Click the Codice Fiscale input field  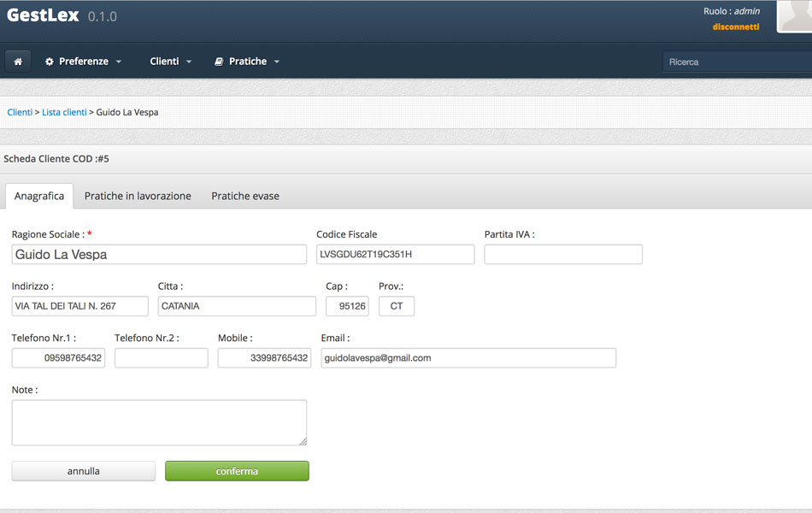(x=396, y=255)
